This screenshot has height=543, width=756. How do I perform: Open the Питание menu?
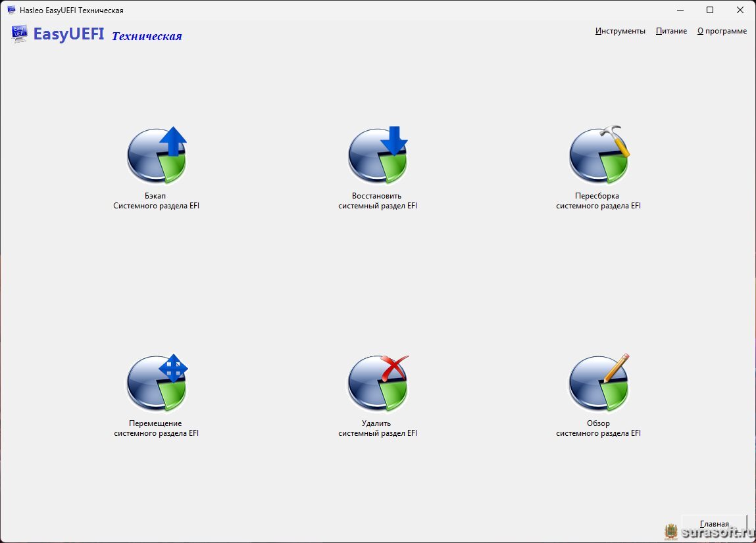(x=671, y=31)
